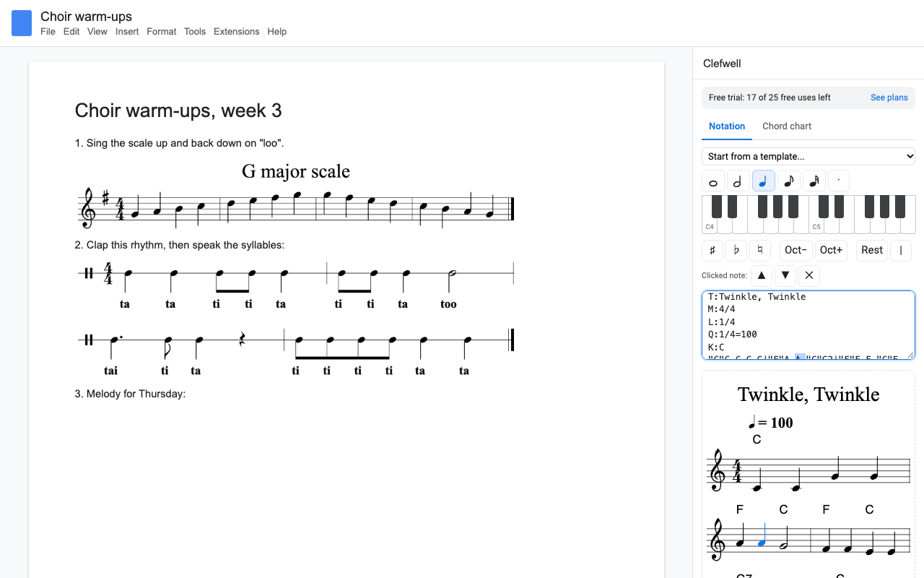The height and width of the screenshot is (578, 924).
Task: Insert a Rest
Action: (872, 250)
